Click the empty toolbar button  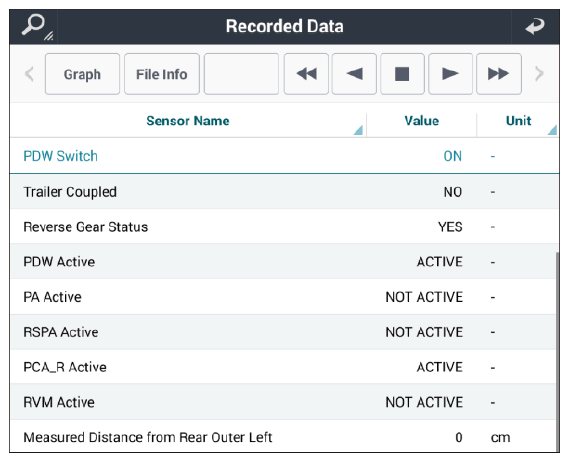point(241,74)
